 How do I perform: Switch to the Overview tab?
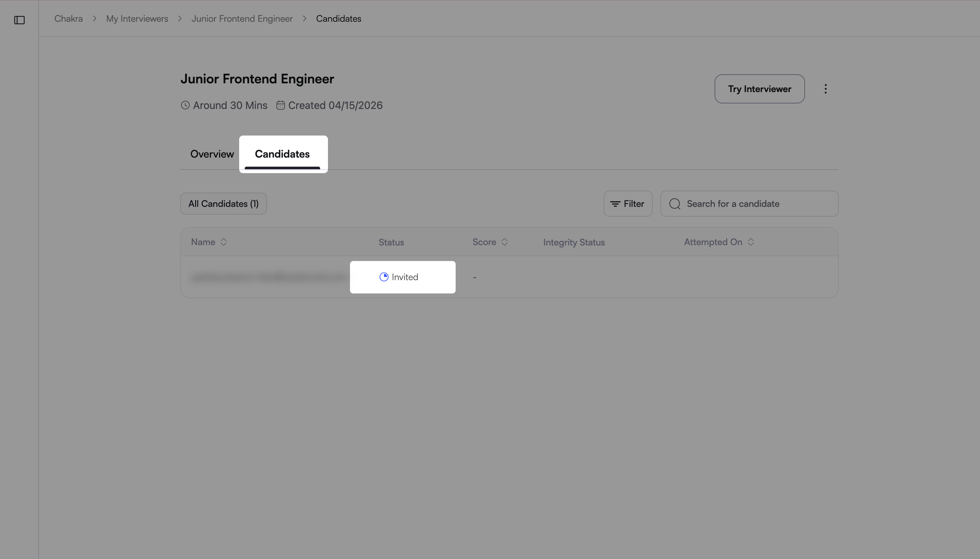click(x=212, y=154)
